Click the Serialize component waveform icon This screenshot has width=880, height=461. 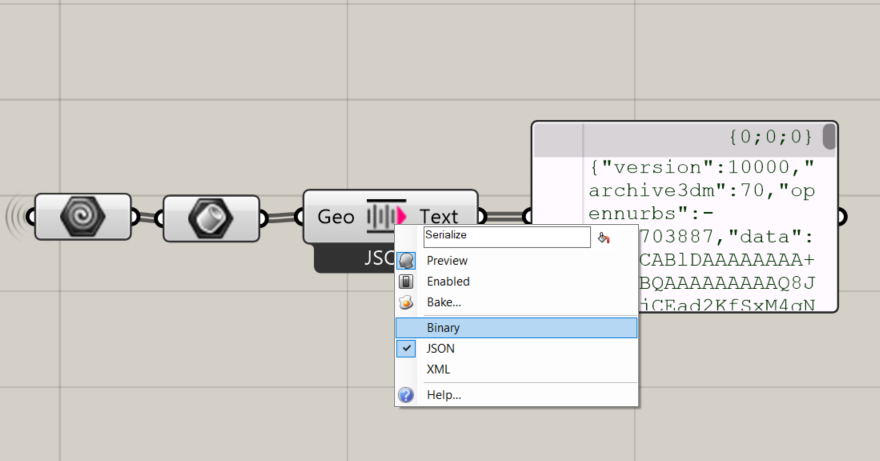[386, 216]
